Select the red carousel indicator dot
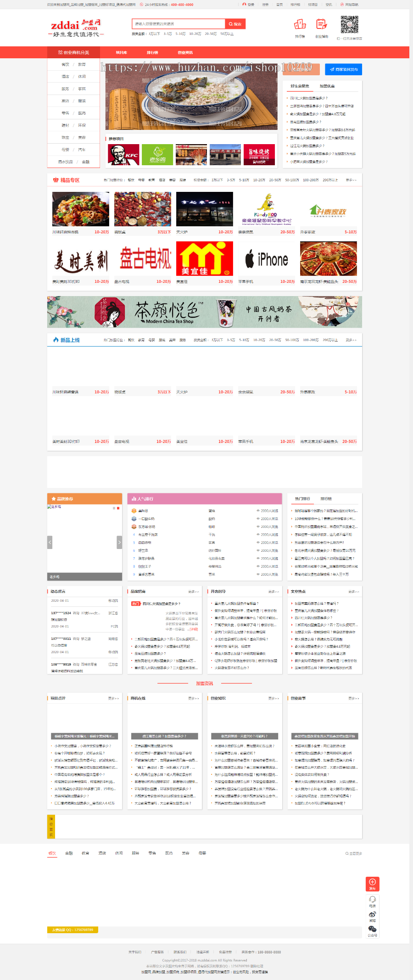 click(118, 508)
